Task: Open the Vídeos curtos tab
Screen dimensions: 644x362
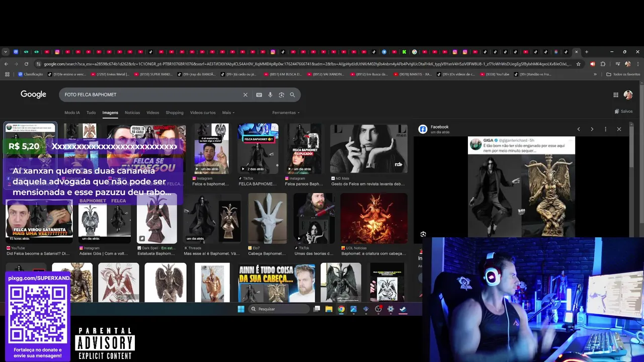Action: pos(203,113)
